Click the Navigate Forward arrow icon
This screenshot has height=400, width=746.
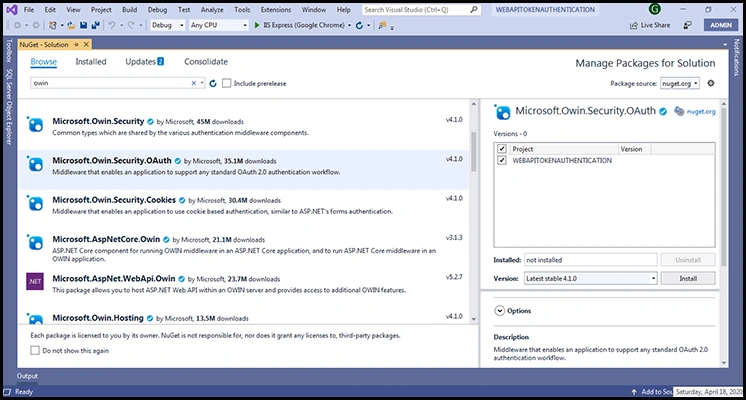point(36,25)
